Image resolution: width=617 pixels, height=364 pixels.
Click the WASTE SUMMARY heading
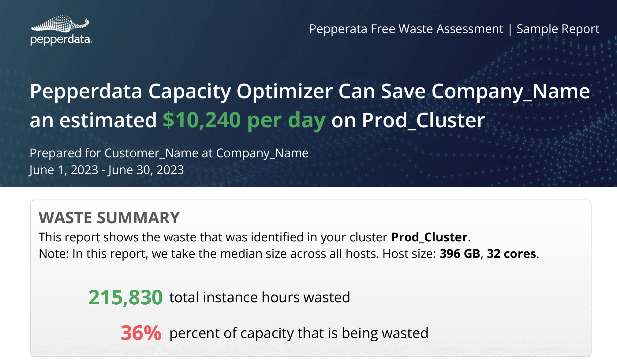coord(109,218)
